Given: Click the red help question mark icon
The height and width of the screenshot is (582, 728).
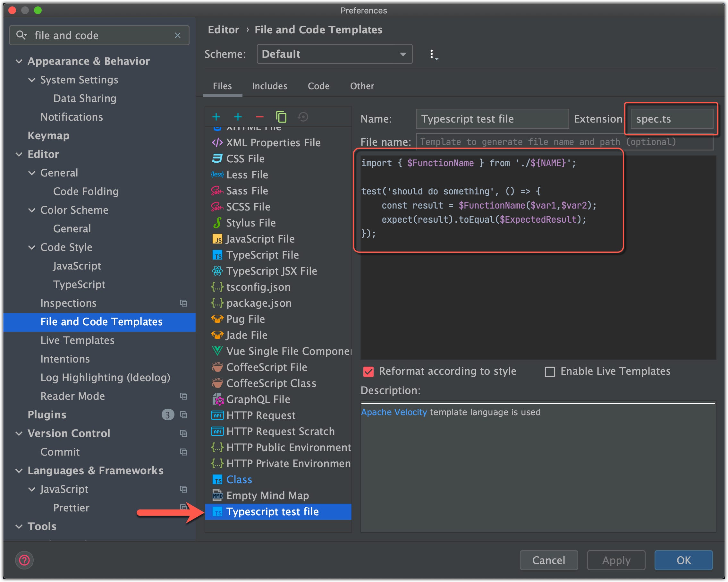Looking at the screenshot, I should coord(24,560).
